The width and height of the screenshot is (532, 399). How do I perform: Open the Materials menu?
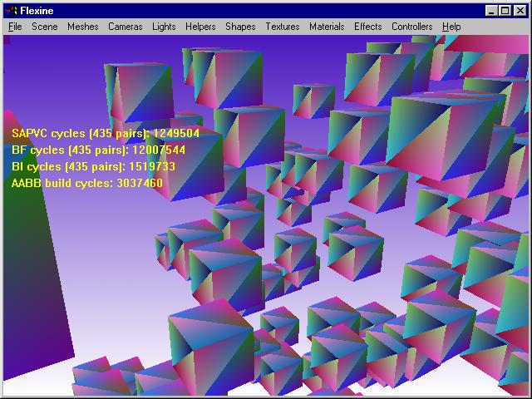click(327, 27)
